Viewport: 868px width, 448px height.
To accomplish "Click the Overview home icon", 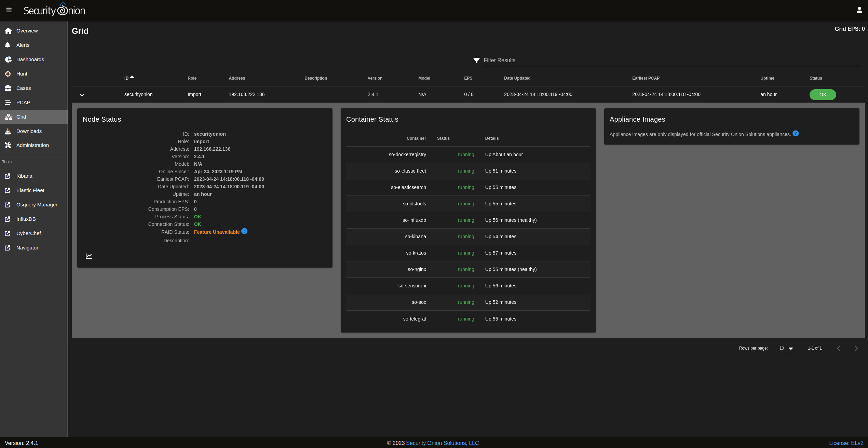I will (x=8, y=31).
